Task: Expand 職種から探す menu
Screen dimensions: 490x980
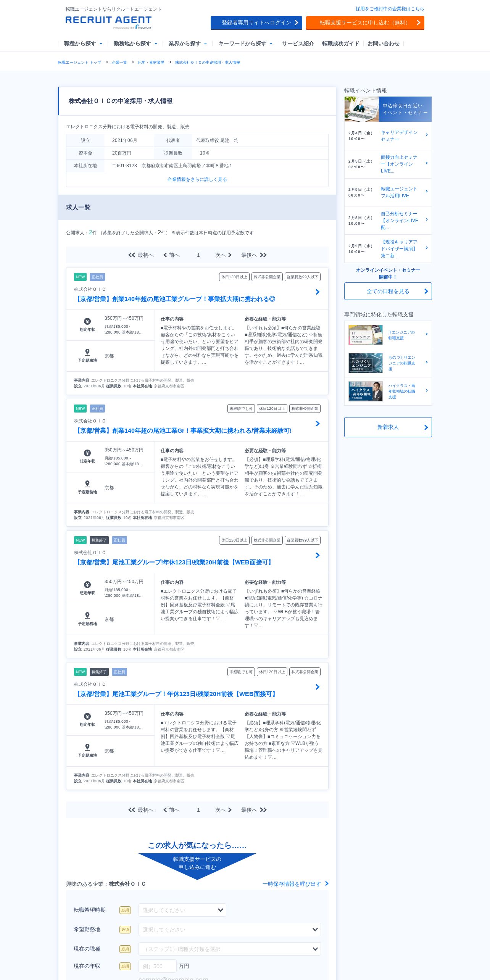Action: (83, 44)
